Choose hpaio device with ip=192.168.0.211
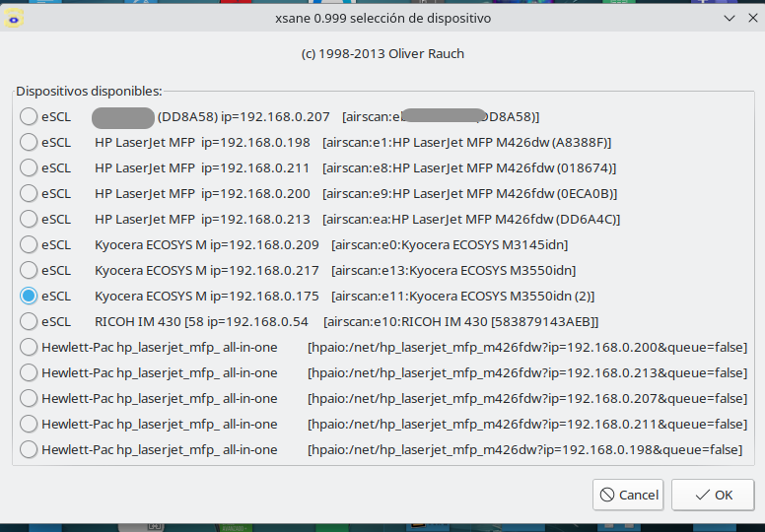Screen dimensions: 765x532 (29, 424)
